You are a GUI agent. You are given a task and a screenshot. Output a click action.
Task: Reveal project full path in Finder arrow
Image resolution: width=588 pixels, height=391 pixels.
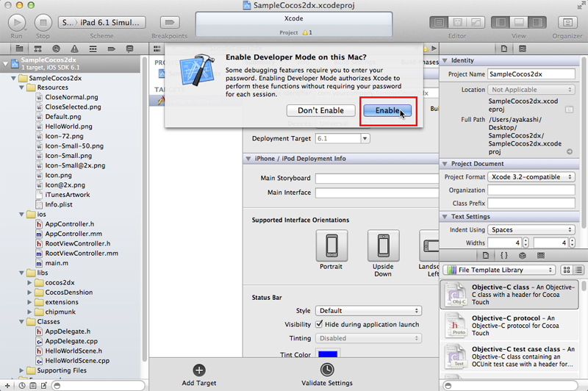(x=570, y=152)
